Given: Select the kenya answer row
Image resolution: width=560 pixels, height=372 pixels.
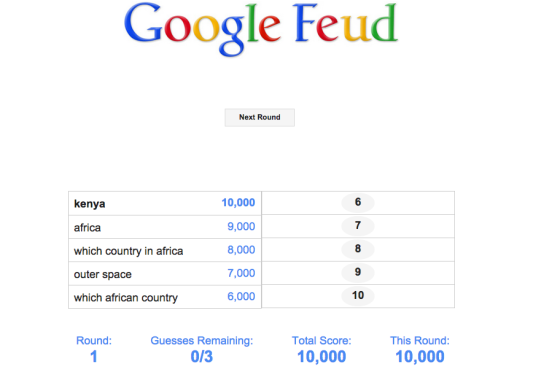Looking at the screenshot, I should 165,203.
